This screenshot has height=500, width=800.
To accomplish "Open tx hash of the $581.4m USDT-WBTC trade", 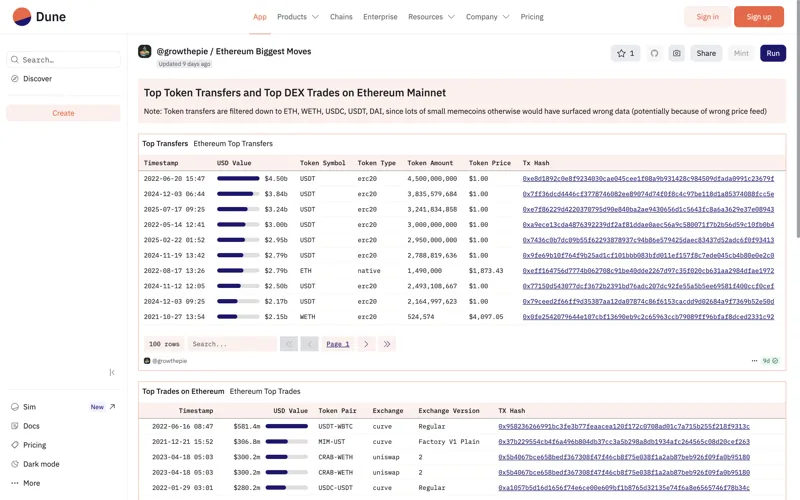I will coord(624,427).
